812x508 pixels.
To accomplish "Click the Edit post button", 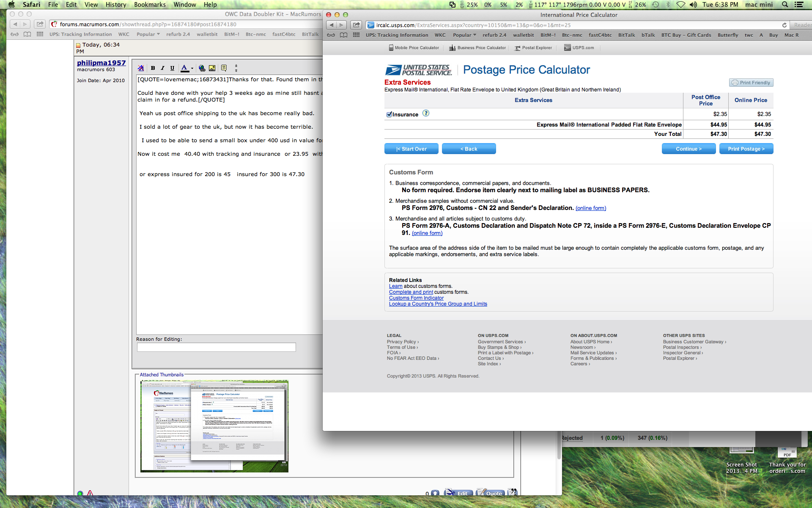I will [458, 493].
